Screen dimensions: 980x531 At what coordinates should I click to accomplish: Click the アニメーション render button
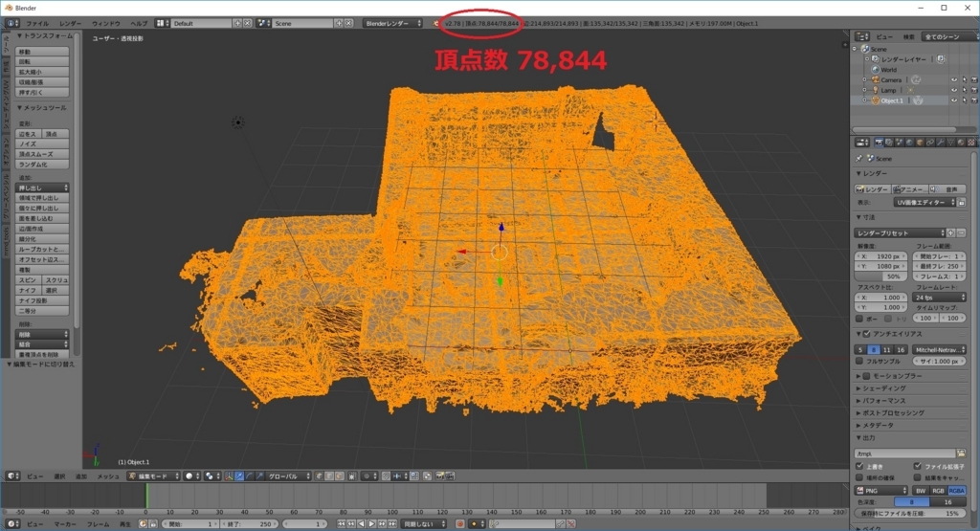(909, 188)
